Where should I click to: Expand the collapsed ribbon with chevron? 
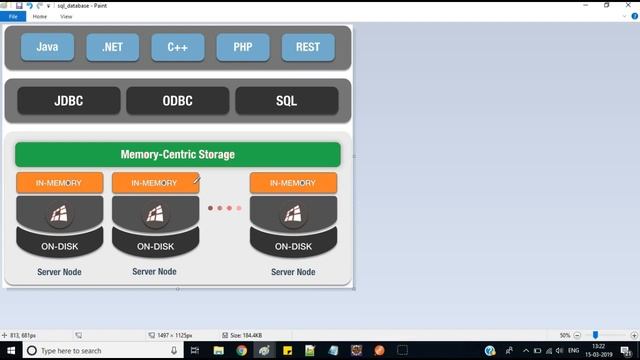(624, 17)
